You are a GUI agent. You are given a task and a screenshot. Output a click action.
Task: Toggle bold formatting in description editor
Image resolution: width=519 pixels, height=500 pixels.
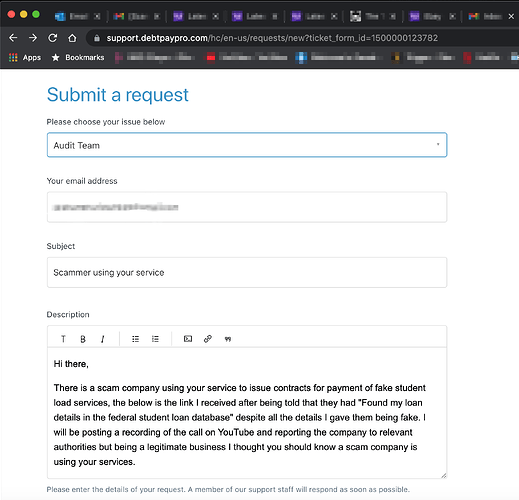click(x=83, y=339)
